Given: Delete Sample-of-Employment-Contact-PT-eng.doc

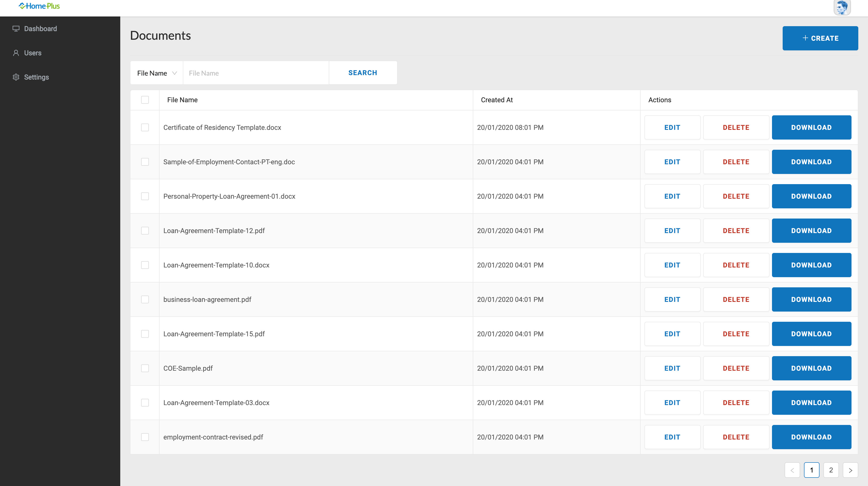Looking at the screenshot, I should tap(736, 162).
